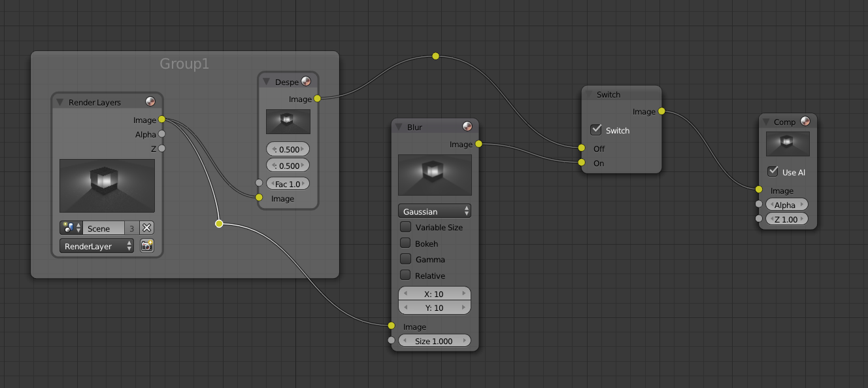Click the Size 1.000 field
Viewport: 868px width, 388px height.
(x=435, y=341)
